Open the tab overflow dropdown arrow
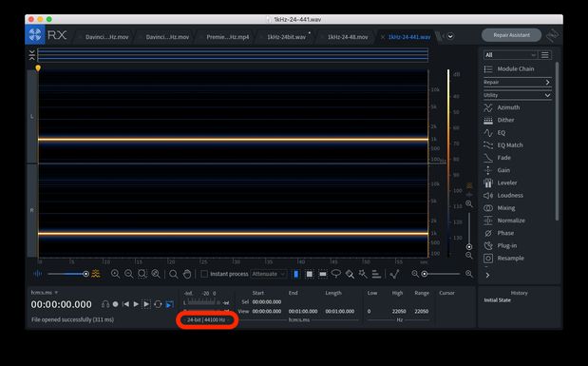 coord(451,36)
